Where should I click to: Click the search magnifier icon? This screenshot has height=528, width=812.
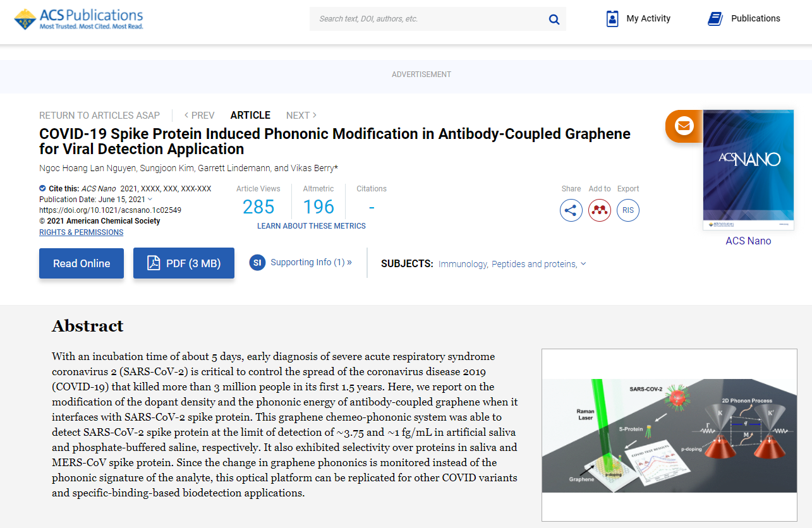click(554, 20)
